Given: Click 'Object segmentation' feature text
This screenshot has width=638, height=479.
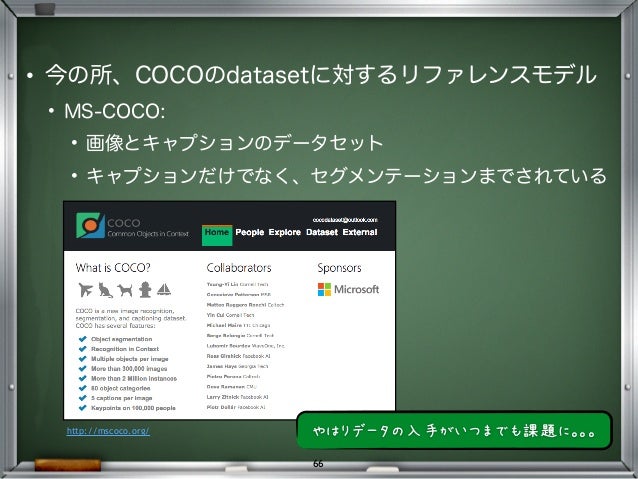Looking at the screenshot, I should coord(122,339).
